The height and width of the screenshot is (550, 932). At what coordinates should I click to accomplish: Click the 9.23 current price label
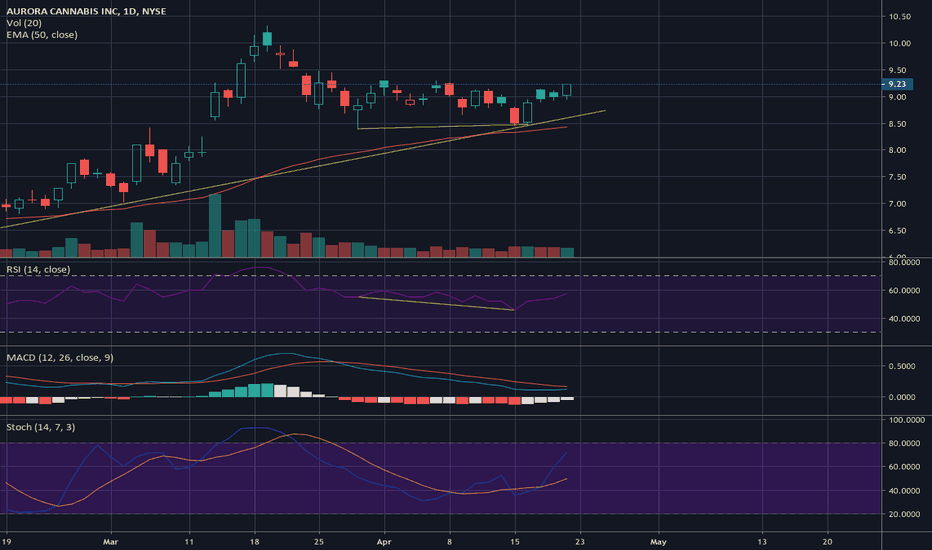(897, 84)
